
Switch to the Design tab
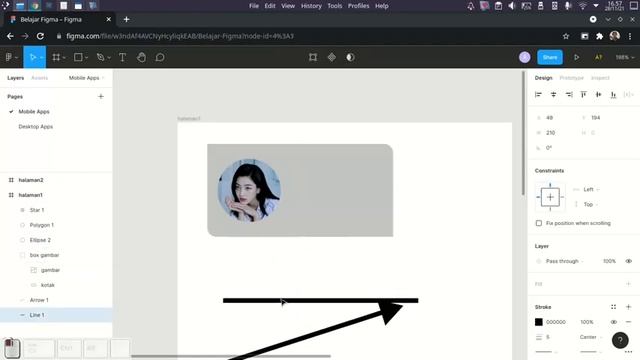[543, 78]
